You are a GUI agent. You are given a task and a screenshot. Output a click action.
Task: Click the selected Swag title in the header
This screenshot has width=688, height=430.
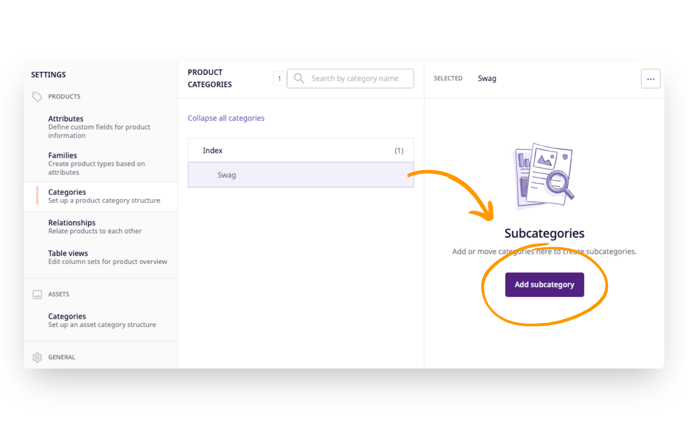pos(487,79)
